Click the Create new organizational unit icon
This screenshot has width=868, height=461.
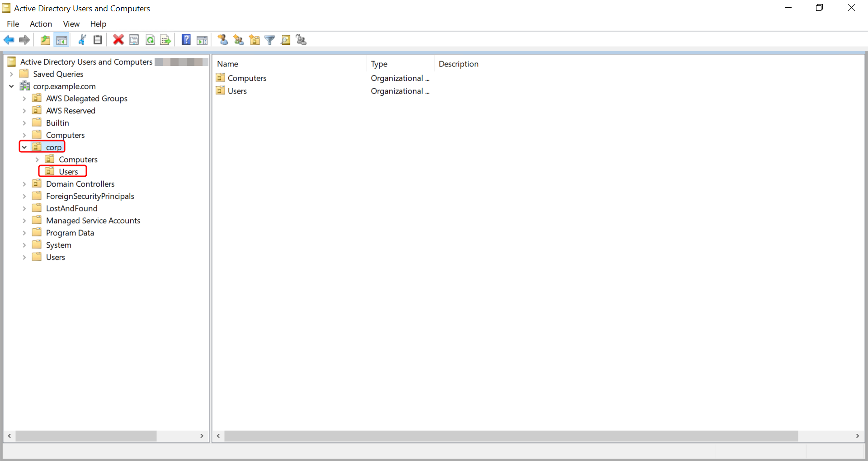pos(254,40)
